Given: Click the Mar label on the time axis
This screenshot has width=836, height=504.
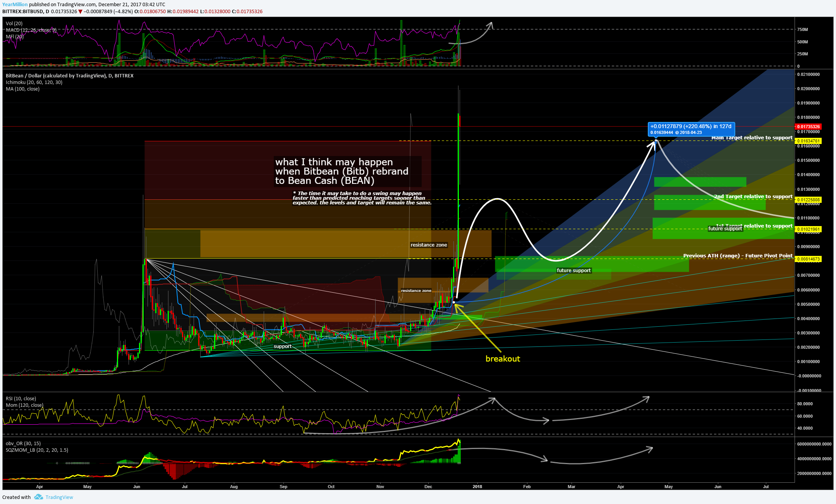Looking at the screenshot, I should click(572, 487).
